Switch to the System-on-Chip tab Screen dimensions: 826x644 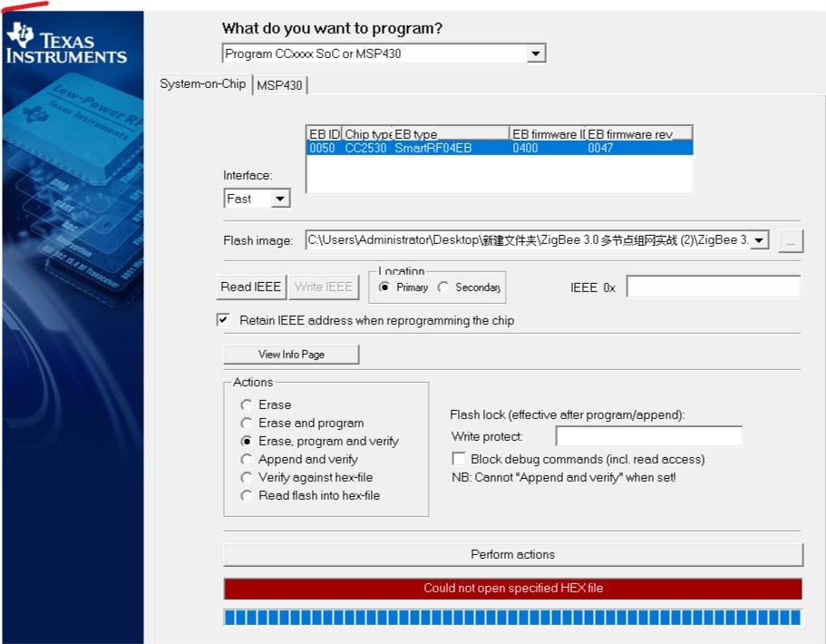pyautogui.click(x=203, y=84)
